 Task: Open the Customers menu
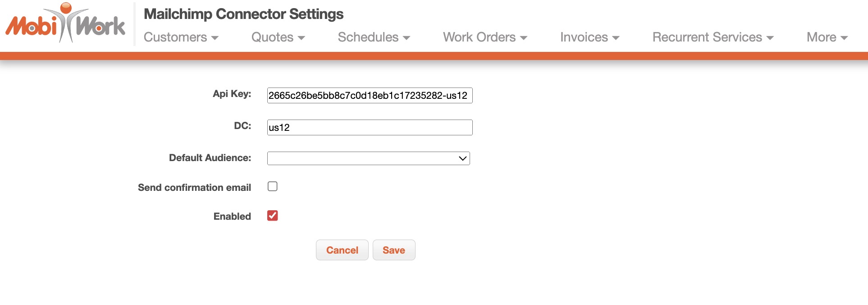pyautogui.click(x=175, y=37)
